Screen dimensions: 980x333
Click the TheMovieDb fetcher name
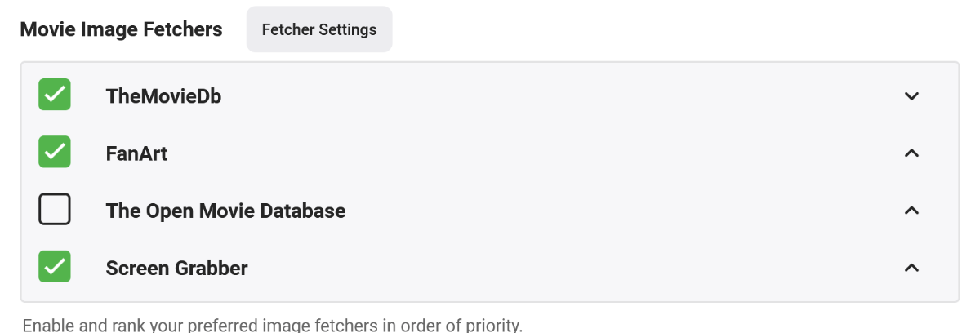click(163, 96)
